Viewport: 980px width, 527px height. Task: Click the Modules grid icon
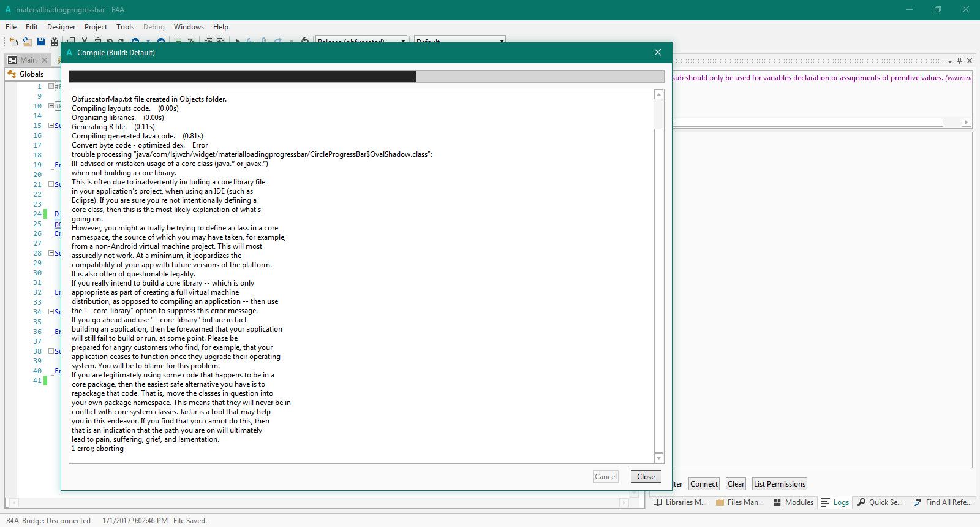point(777,502)
